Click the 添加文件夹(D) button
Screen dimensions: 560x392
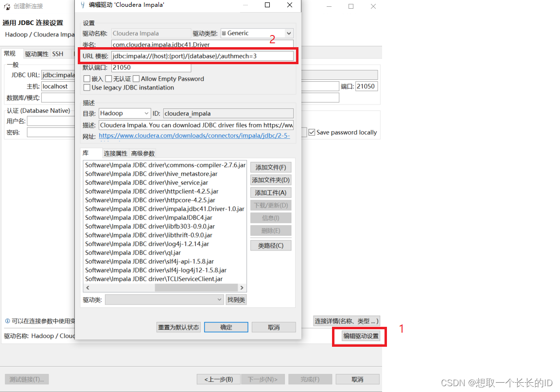[271, 180]
